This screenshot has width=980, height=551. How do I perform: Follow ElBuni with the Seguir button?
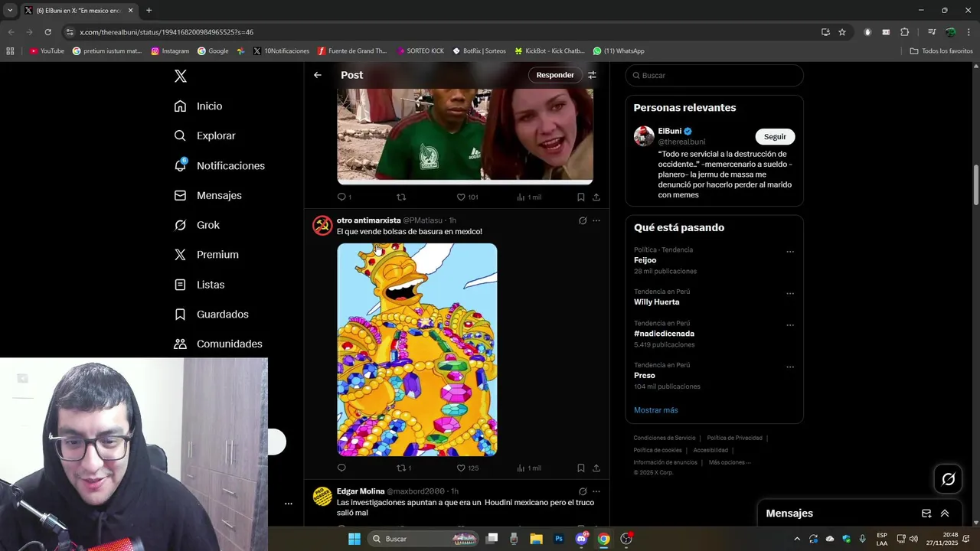pos(775,136)
